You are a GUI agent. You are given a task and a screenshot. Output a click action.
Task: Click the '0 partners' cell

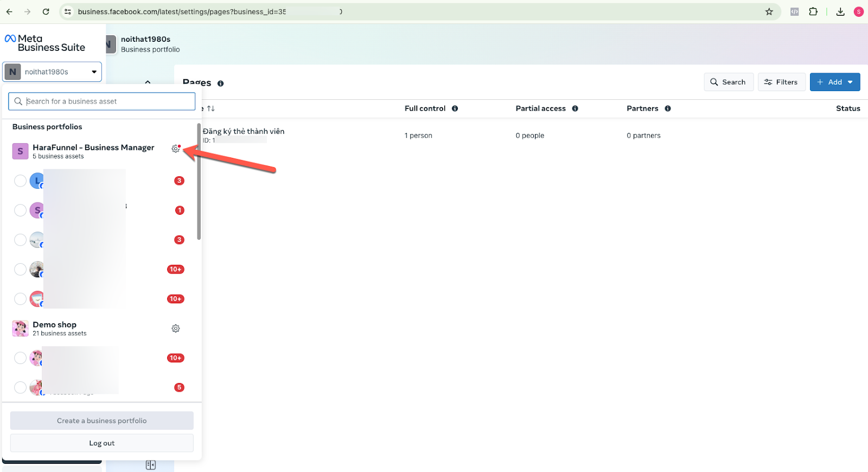tap(643, 136)
